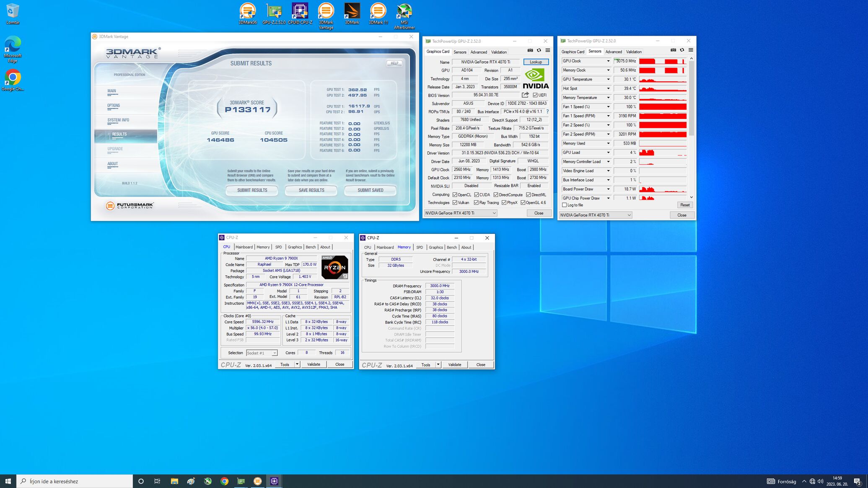
Task: Toggle the Ray Tracing checkbox
Action: click(x=476, y=203)
